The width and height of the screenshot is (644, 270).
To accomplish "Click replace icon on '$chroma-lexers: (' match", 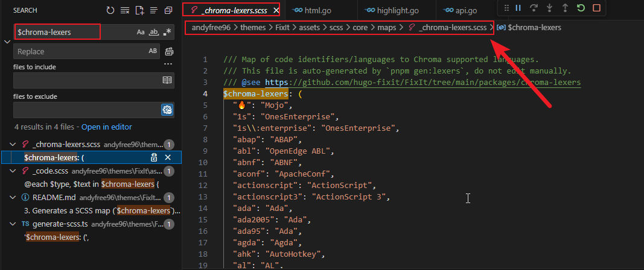I will [154, 157].
